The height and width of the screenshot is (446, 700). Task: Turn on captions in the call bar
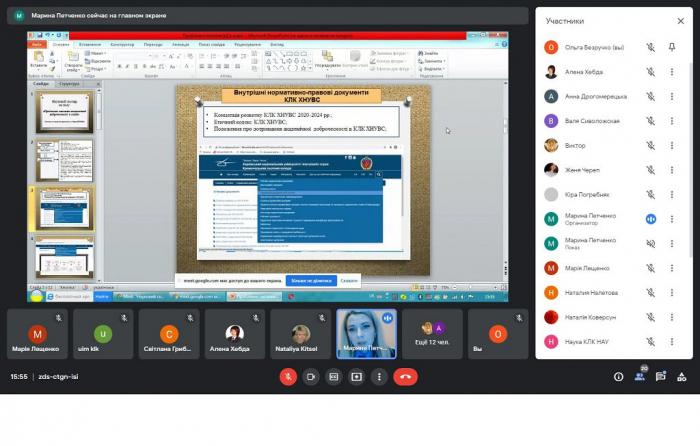(333, 377)
